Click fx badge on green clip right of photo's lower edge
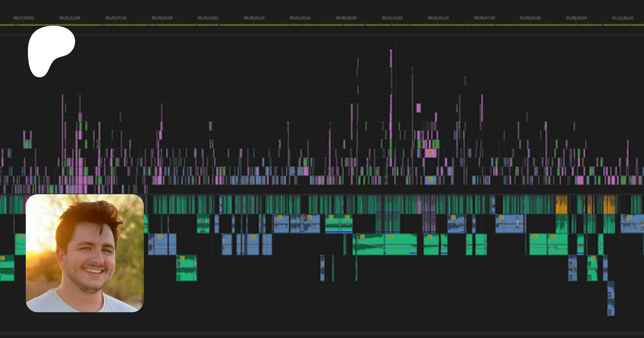Viewport: 644px width, 338px height. coord(182,258)
